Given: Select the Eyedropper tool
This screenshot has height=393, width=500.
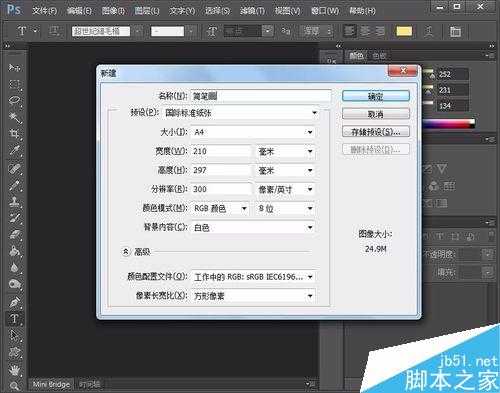Looking at the screenshot, I should coord(14,151).
